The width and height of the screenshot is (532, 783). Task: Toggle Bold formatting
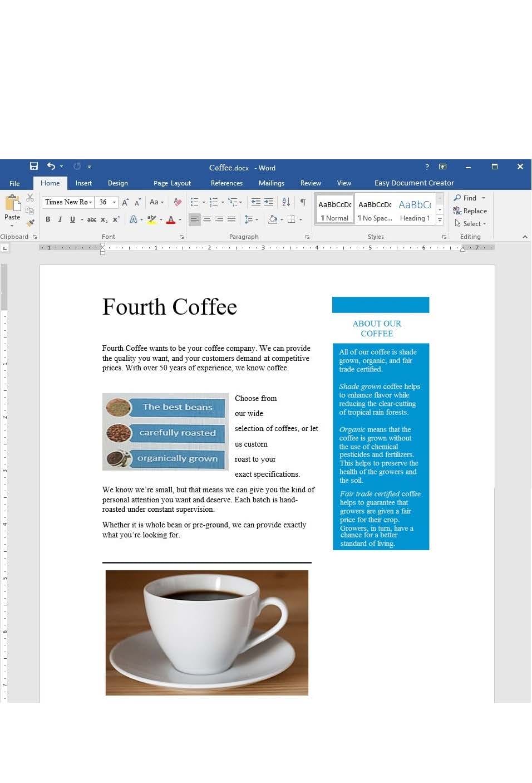click(x=48, y=219)
